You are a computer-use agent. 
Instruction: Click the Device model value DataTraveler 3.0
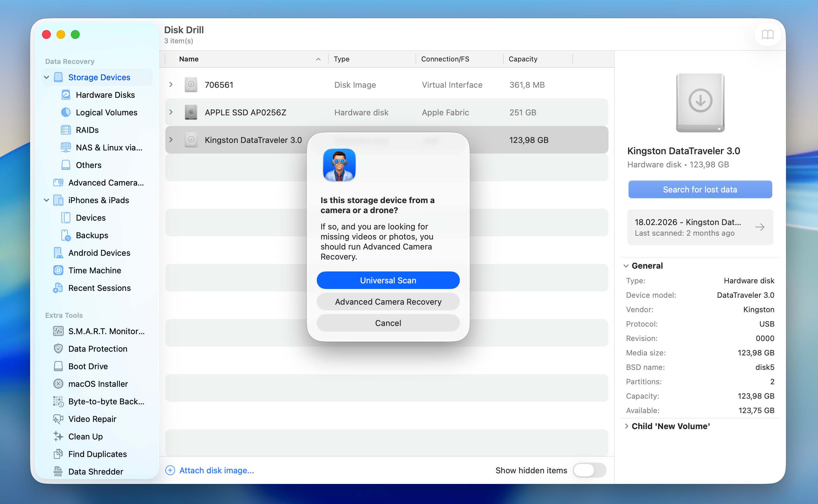(746, 295)
